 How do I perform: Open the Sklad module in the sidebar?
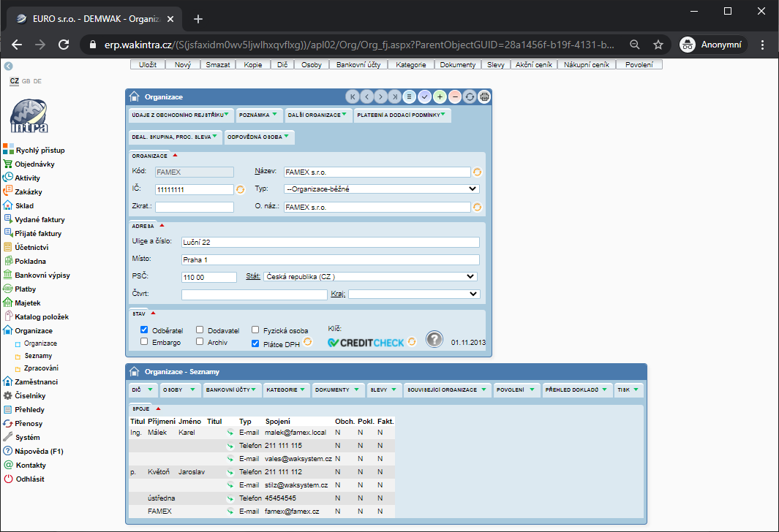[x=24, y=206]
